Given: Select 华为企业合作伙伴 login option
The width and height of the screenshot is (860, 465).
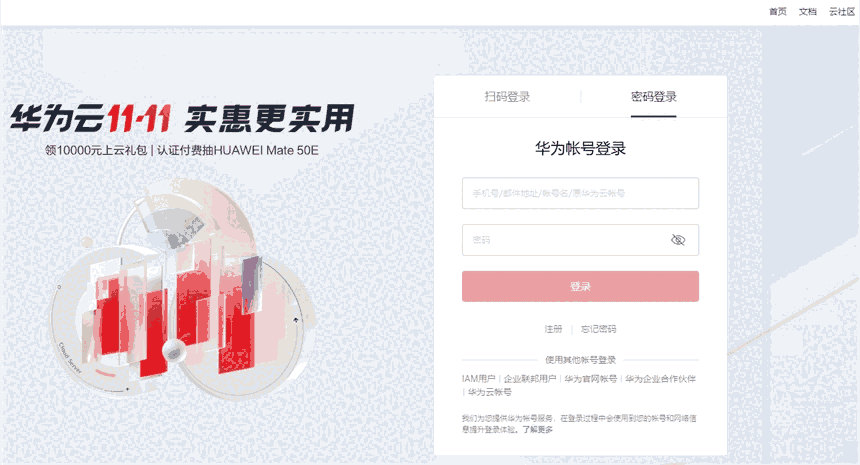Looking at the screenshot, I should pyautogui.click(x=660, y=379).
